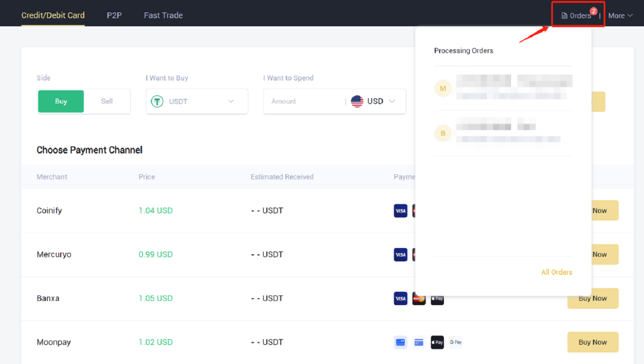Switch to the P2P tab

pos(114,15)
